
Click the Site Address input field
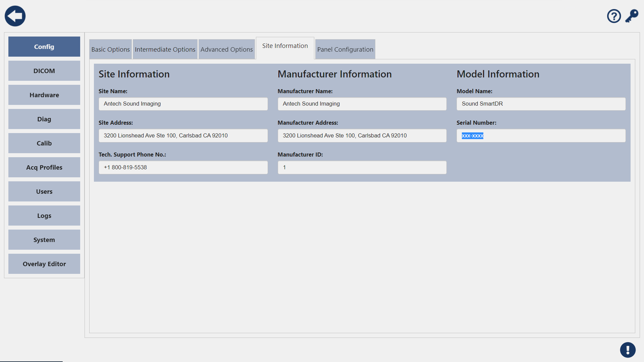[183, 136]
